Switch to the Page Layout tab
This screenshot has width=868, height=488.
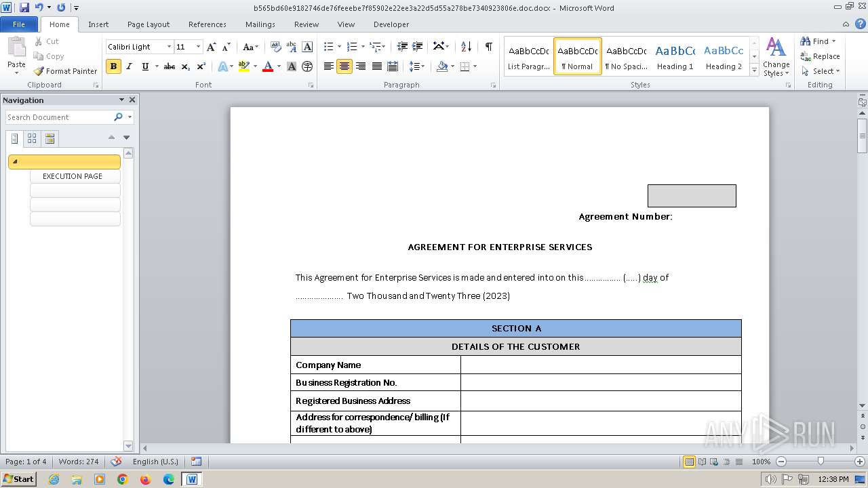(x=148, y=24)
